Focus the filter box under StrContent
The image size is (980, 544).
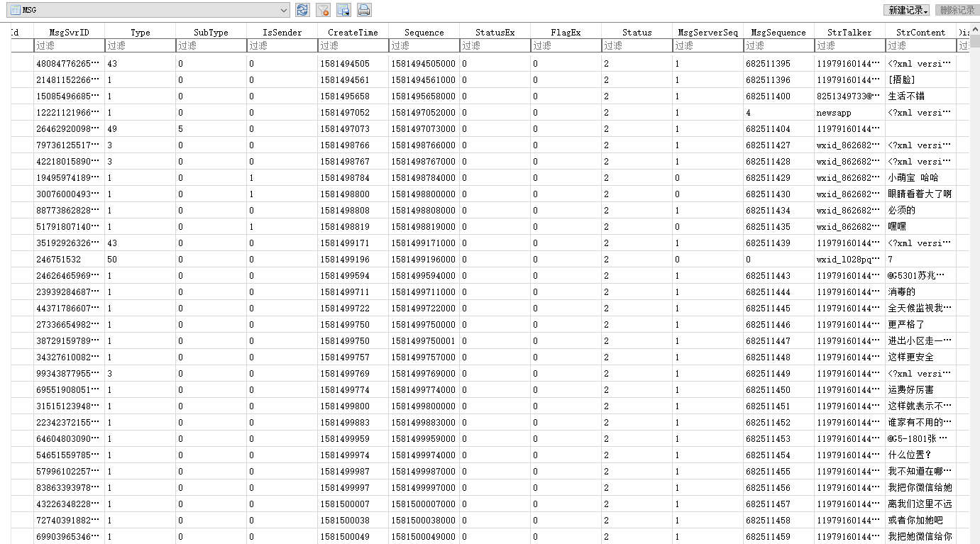(921, 45)
